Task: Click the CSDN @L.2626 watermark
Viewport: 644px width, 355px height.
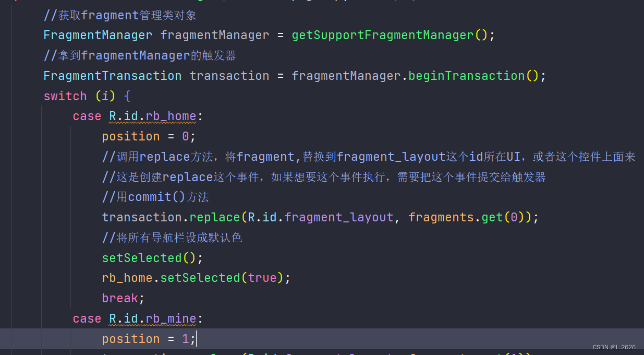Action: [x=613, y=347]
